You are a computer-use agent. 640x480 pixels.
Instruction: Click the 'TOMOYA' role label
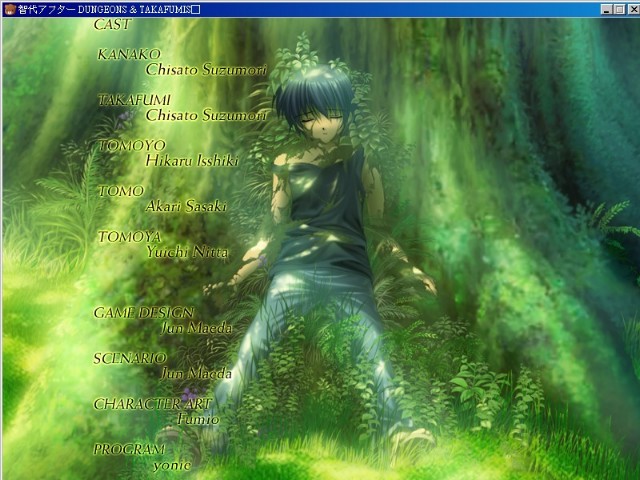tap(129, 237)
